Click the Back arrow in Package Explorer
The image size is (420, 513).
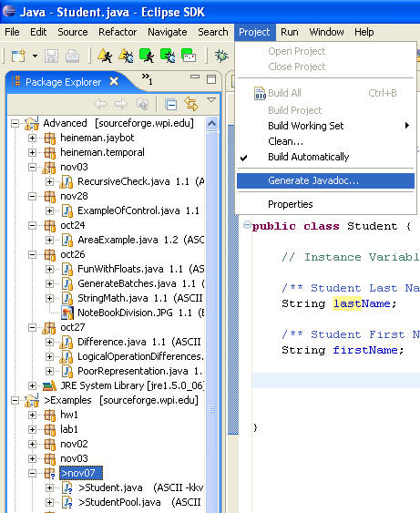[100, 104]
